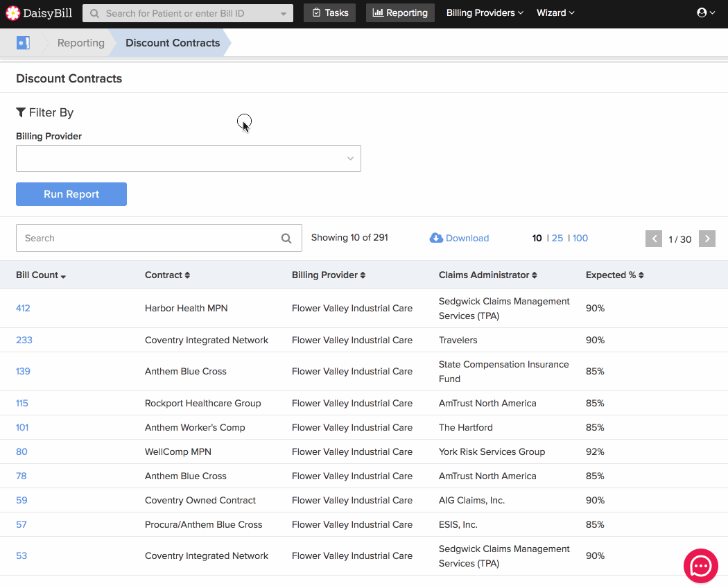Select the Discount Contracts breadcrumb
728x586 pixels.
pyautogui.click(x=173, y=43)
